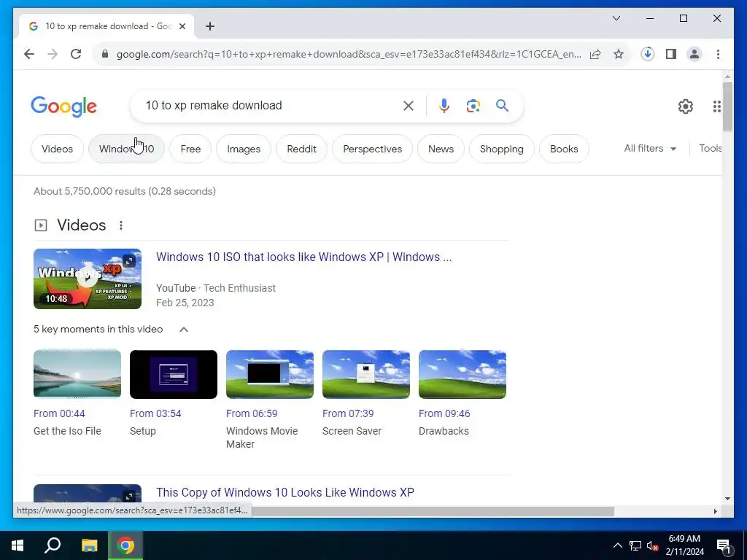This screenshot has height=560, width=747.
Task: Show hidden system tray icons
Action: pyautogui.click(x=617, y=545)
